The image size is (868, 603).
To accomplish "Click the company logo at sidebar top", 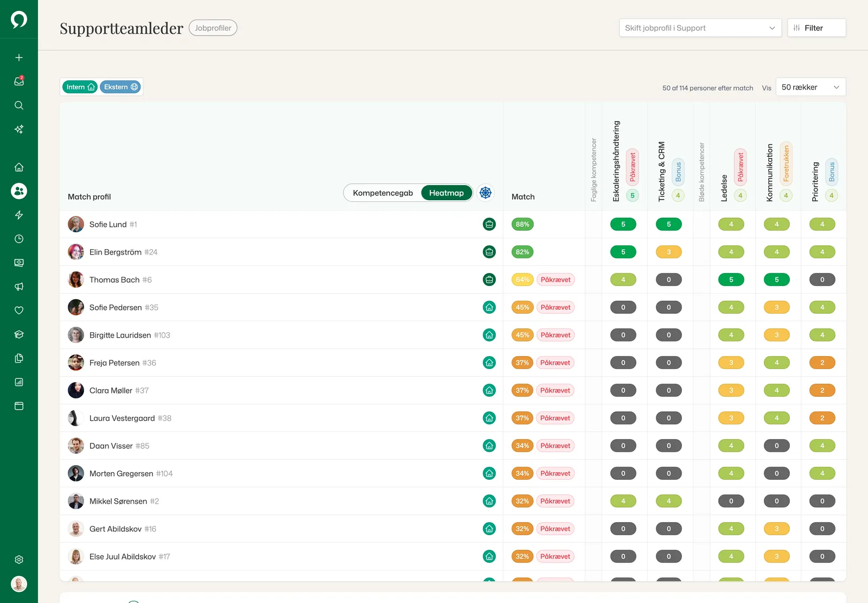I will click(19, 20).
